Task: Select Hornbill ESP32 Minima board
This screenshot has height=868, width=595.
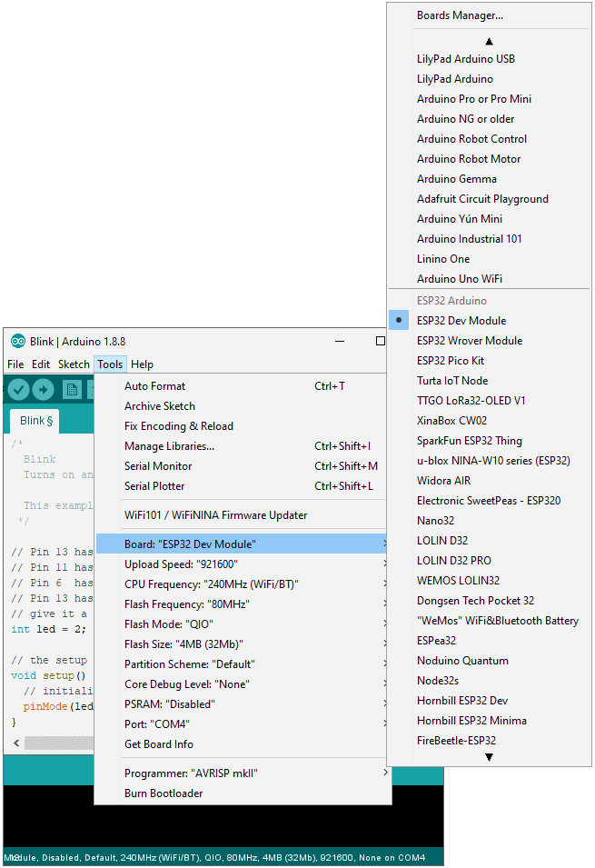Action: 490,720
